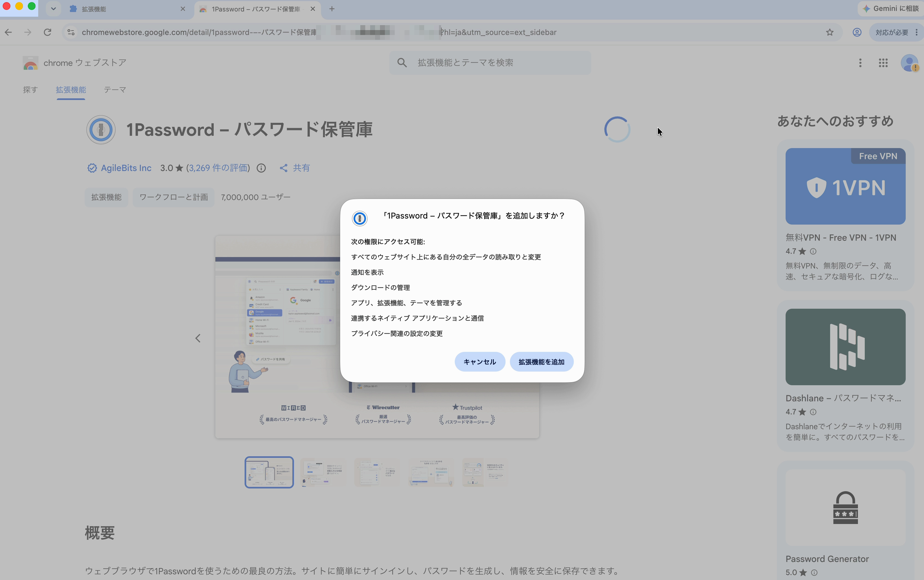This screenshot has width=924, height=580.
Task: Click the info icon next to 1VPN rating
Action: [x=813, y=251]
